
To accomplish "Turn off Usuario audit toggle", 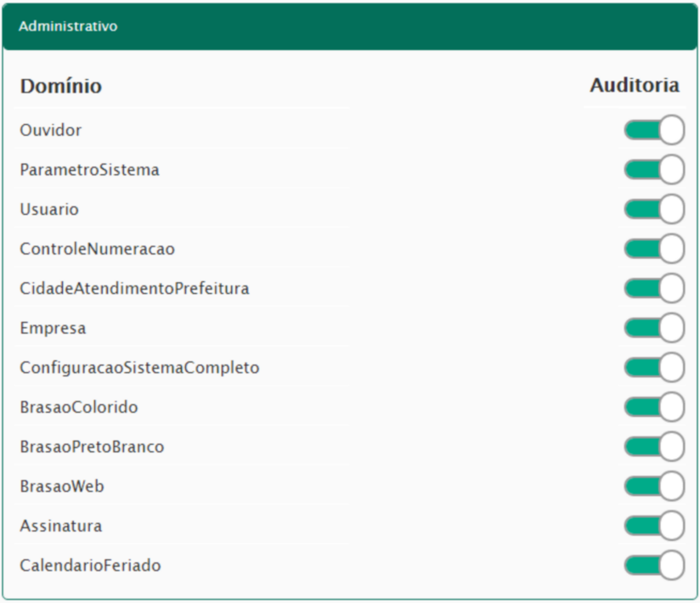I will tap(653, 209).
